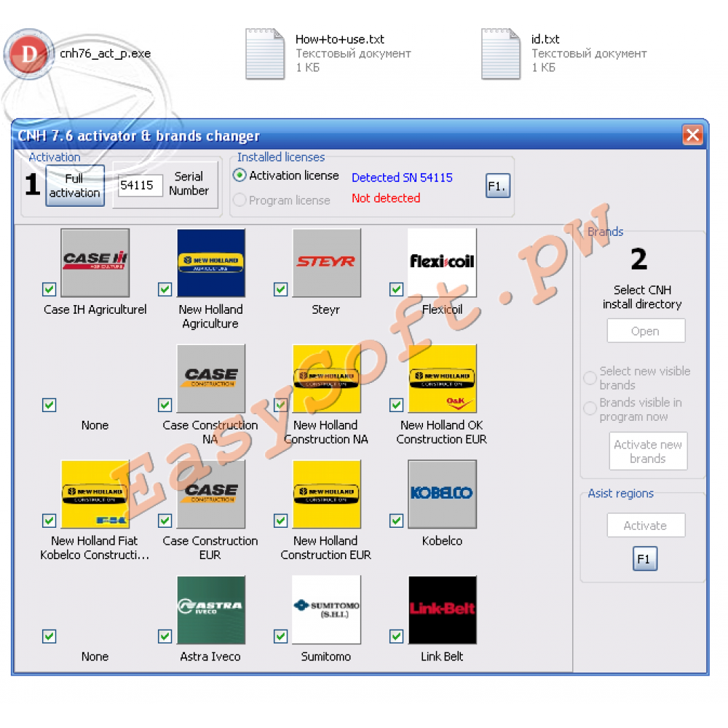Select the Program license radio button

point(240,200)
